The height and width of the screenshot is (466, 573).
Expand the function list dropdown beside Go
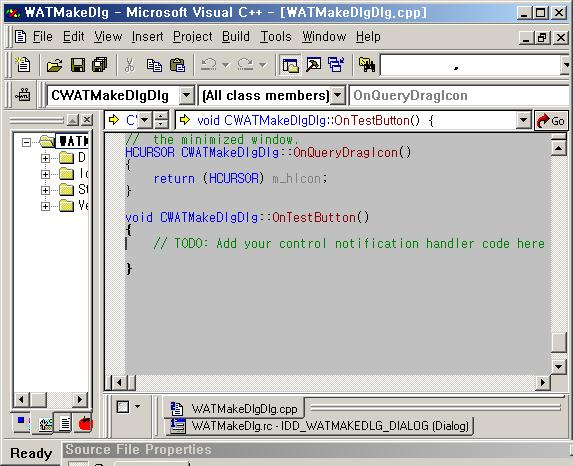tap(523, 120)
